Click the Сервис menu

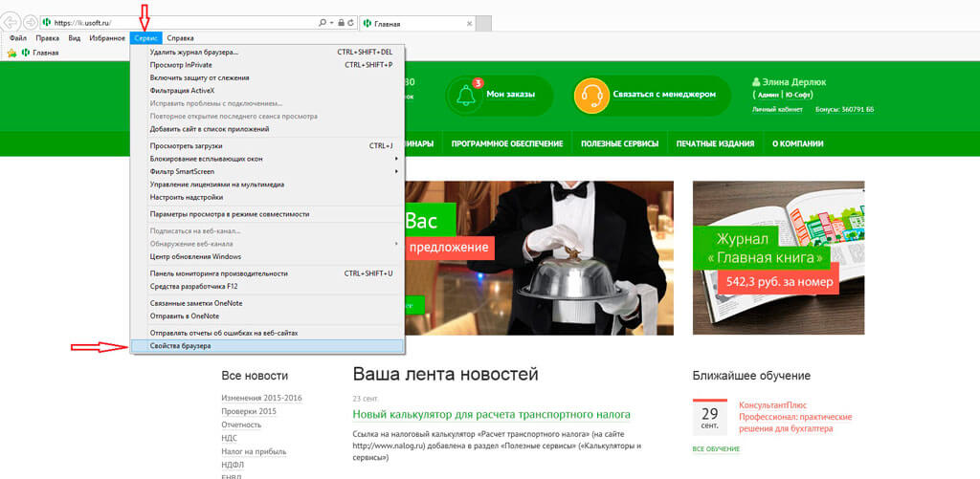(x=146, y=38)
